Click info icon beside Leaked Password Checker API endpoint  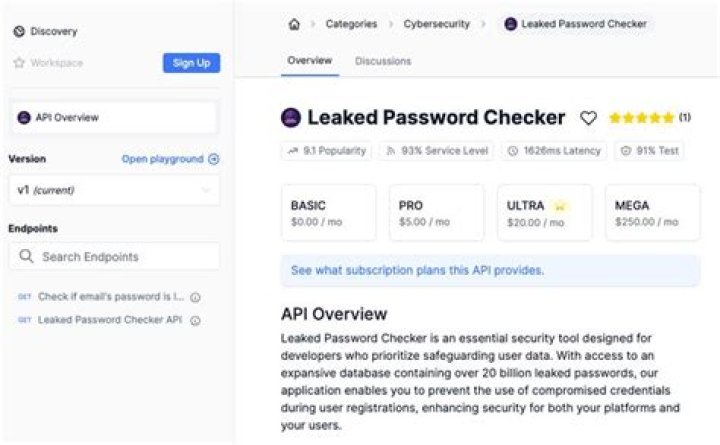coord(196,321)
